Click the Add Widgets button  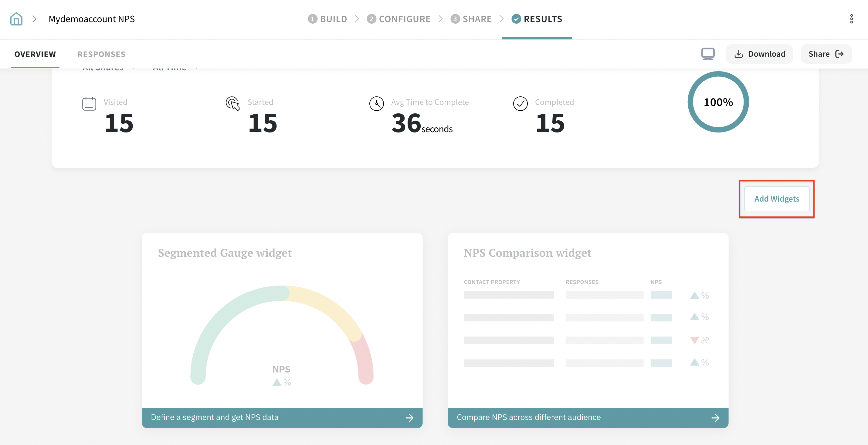point(776,199)
